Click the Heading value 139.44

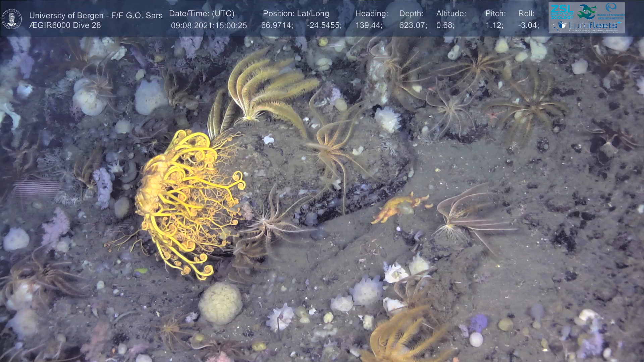tap(369, 25)
